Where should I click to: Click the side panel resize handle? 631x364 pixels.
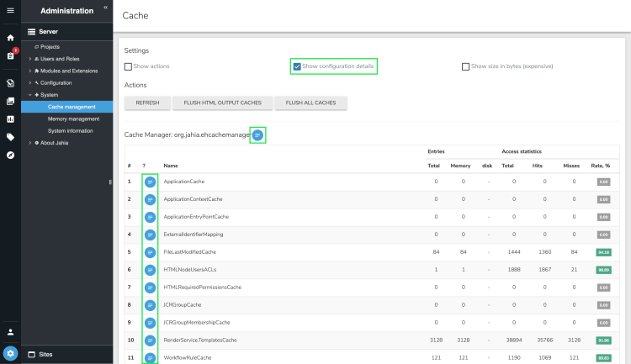click(x=110, y=182)
